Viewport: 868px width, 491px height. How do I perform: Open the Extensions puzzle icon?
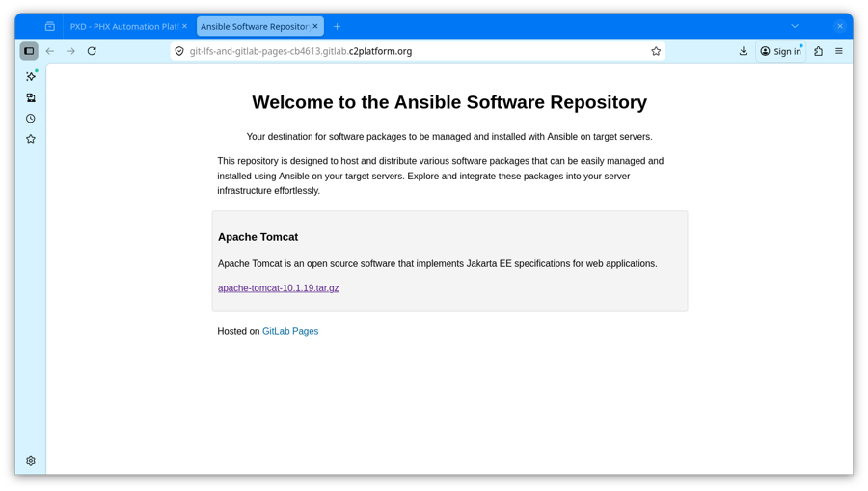click(x=818, y=51)
